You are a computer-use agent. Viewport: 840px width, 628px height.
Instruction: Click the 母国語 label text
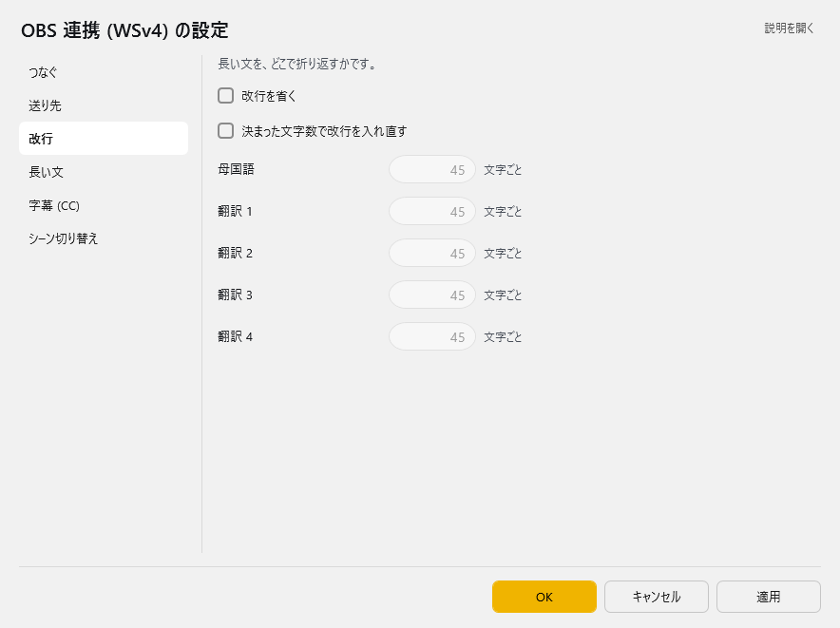point(237,169)
